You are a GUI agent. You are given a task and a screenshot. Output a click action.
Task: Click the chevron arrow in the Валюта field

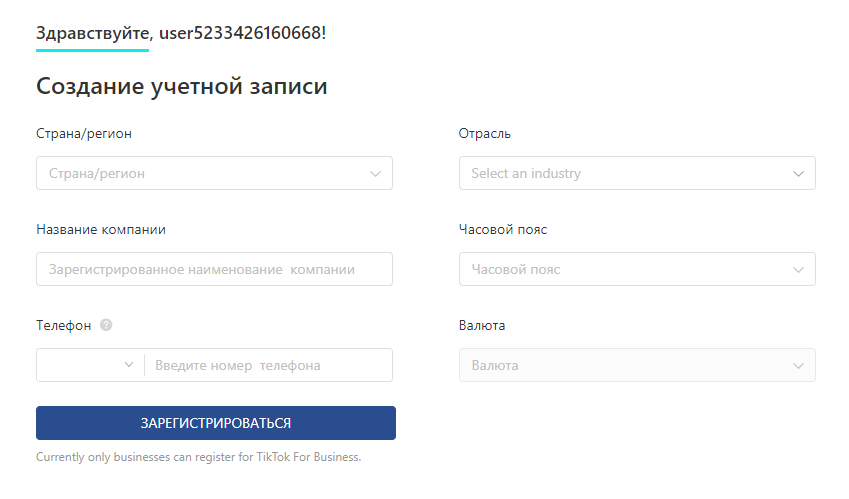(x=799, y=365)
